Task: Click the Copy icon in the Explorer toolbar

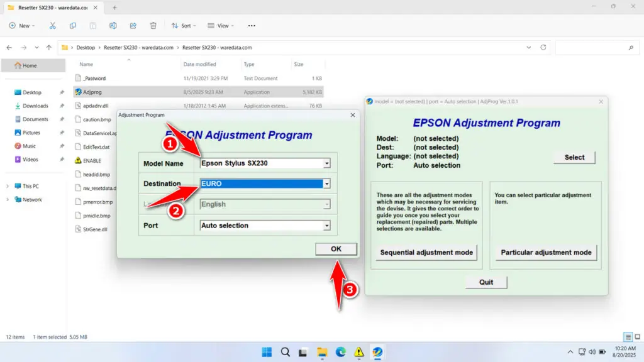Action: coord(73,26)
